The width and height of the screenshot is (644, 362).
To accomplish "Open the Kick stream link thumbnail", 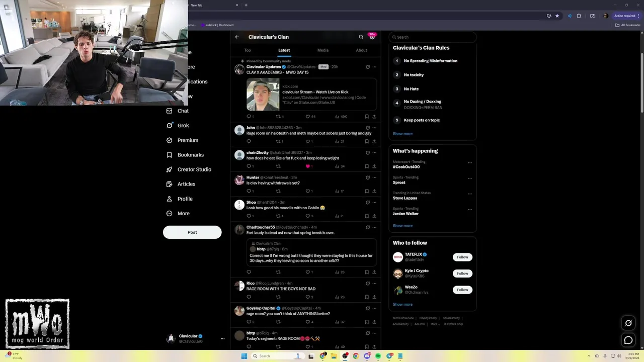I will 263,95.
